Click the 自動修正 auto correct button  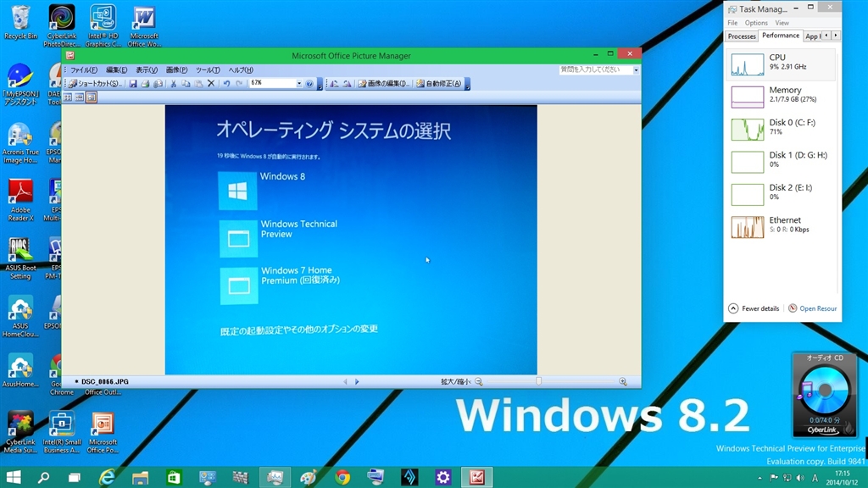tap(438, 84)
